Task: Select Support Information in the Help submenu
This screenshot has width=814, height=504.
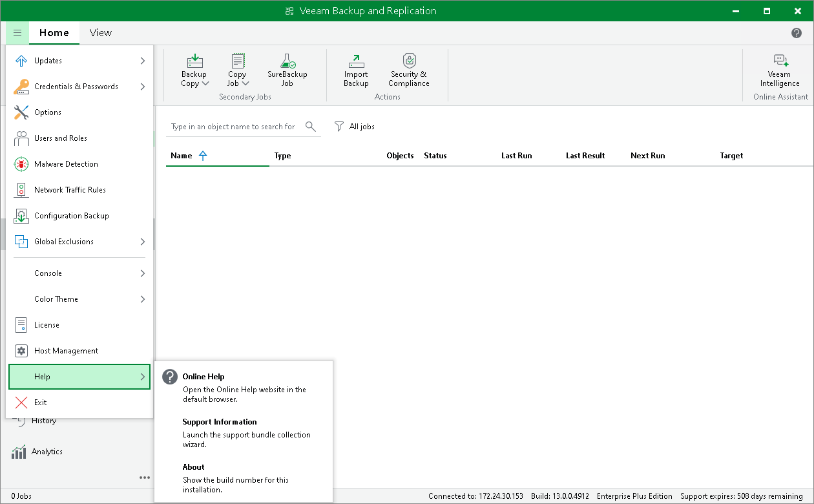Action: (x=244, y=433)
